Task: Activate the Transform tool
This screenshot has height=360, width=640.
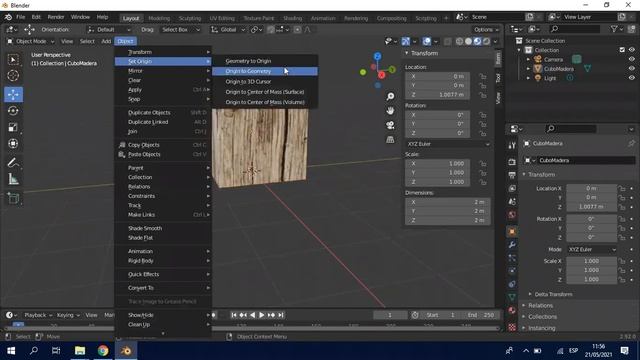Action: click(13, 144)
